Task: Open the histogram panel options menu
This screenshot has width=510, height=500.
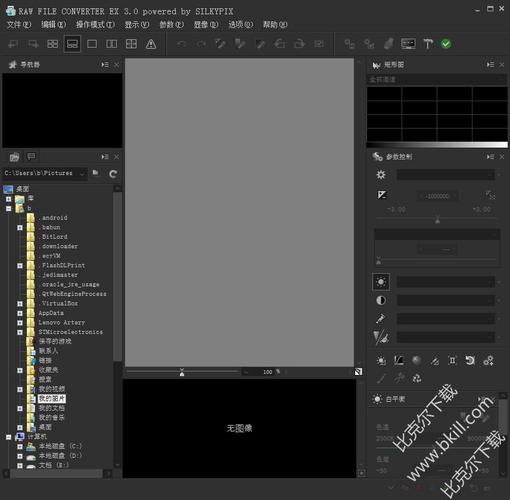Action: tap(490, 65)
